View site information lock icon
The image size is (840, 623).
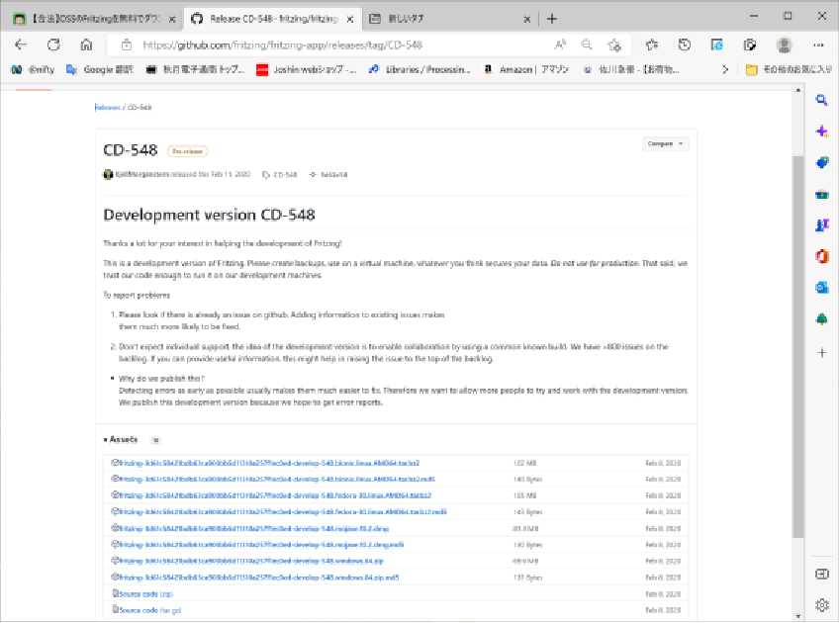click(x=126, y=44)
